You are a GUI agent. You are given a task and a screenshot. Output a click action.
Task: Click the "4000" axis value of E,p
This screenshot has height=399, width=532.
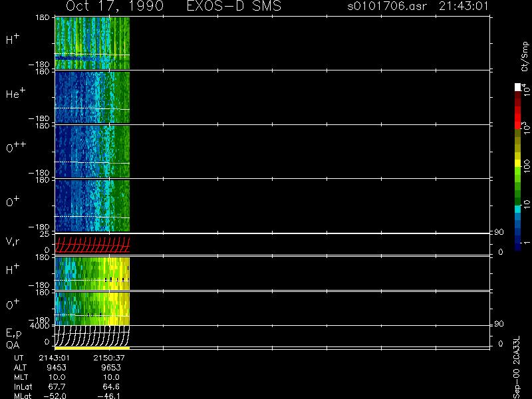tap(41, 326)
